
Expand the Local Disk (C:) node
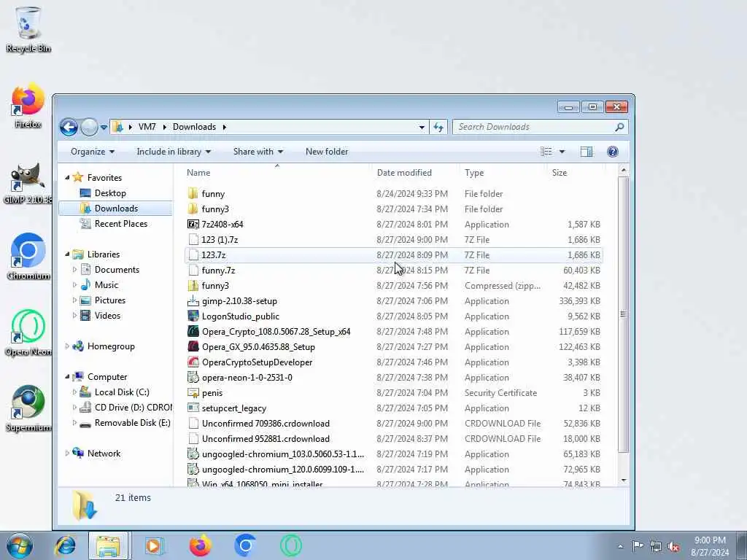point(75,392)
